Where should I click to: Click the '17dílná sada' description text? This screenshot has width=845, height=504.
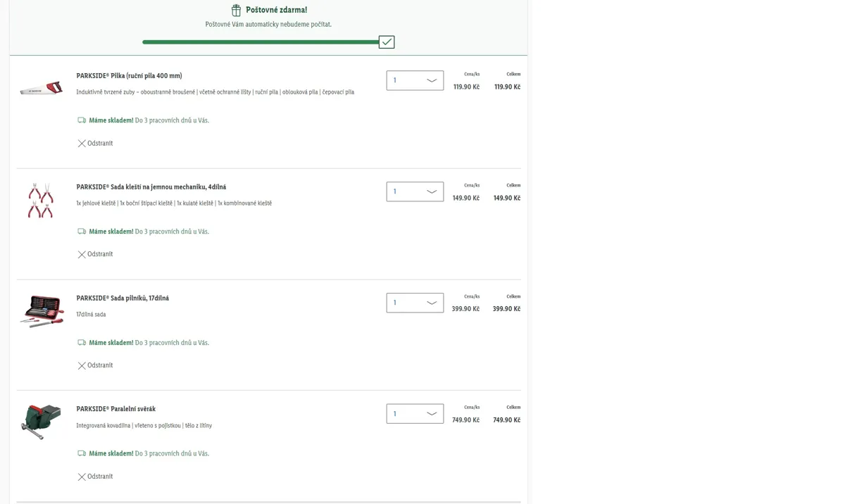point(91,315)
